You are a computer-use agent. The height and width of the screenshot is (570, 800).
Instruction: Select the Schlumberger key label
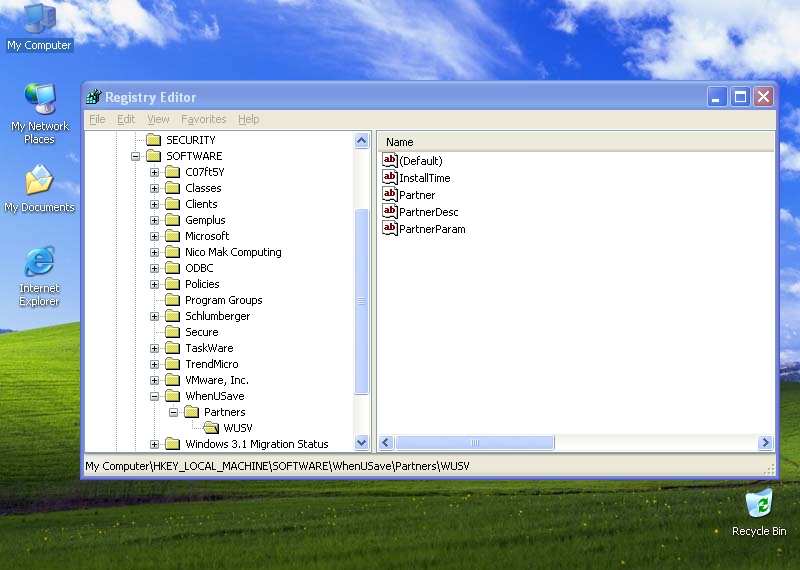click(x=217, y=316)
